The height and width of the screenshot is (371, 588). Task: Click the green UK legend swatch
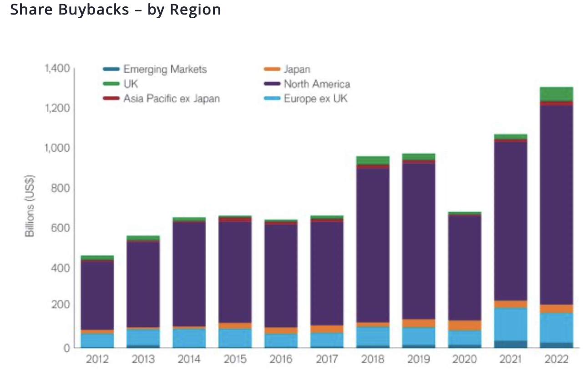(x=111, y=84)
